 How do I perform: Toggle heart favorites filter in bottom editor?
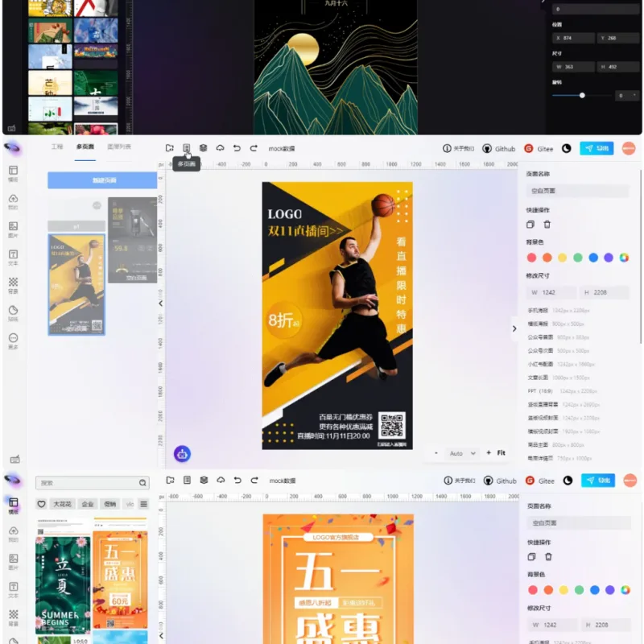(41, 504)
